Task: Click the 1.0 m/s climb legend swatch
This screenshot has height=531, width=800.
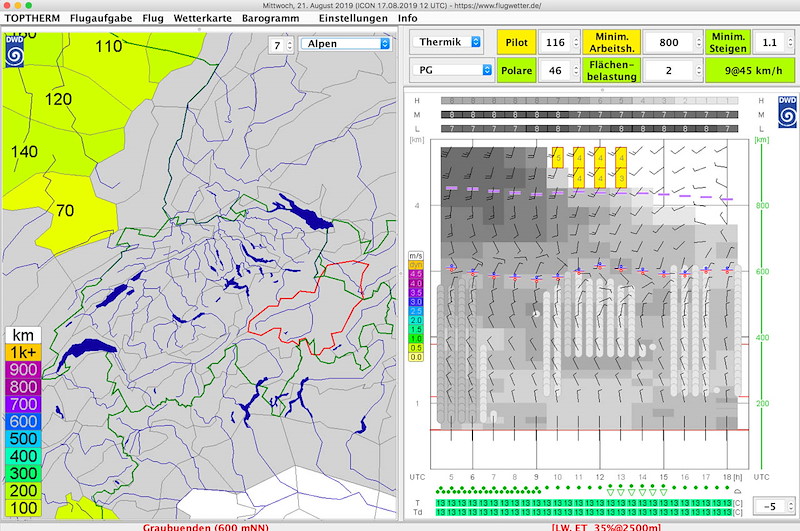Action: (416, 339)
